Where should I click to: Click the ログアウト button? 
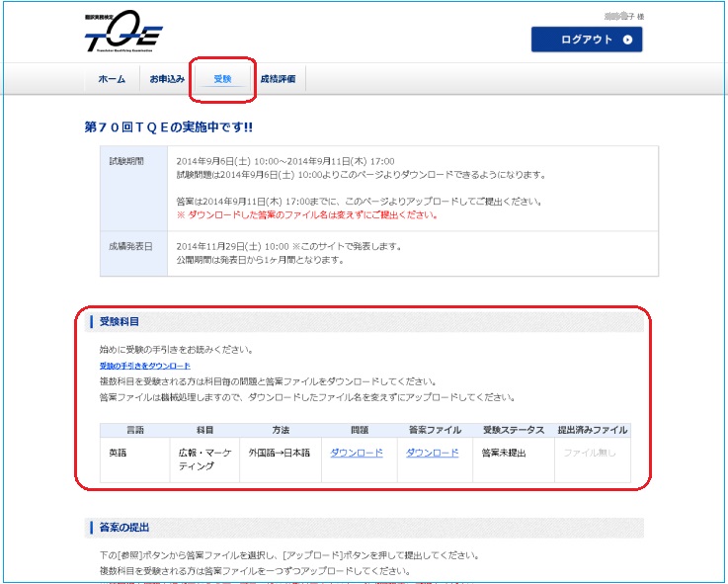point(587,40)
